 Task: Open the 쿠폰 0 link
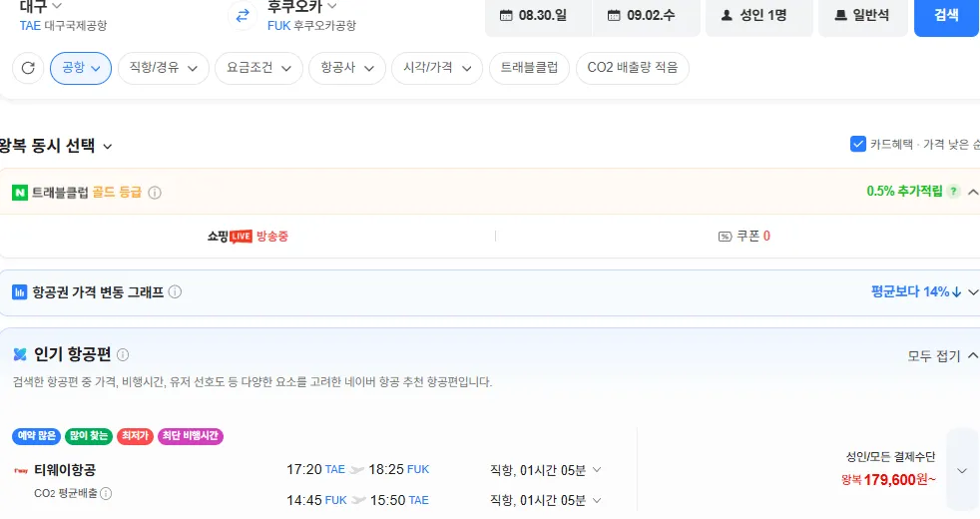(744, 237)
